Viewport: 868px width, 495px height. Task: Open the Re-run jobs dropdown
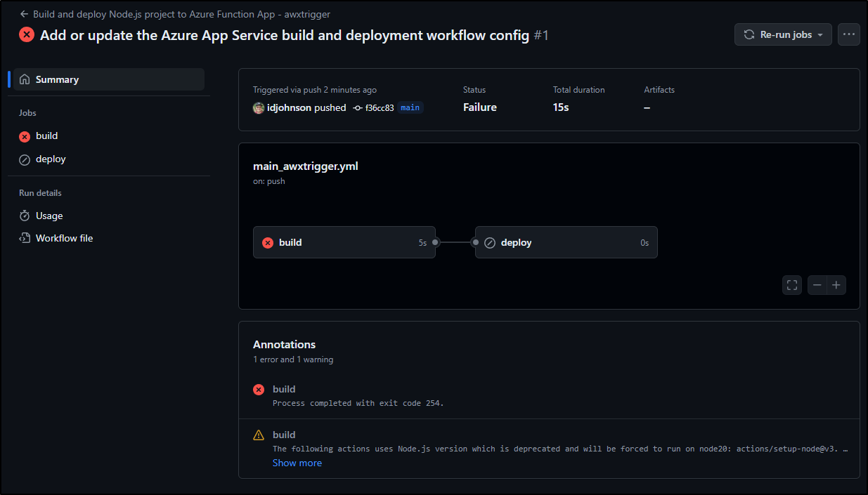783,34
